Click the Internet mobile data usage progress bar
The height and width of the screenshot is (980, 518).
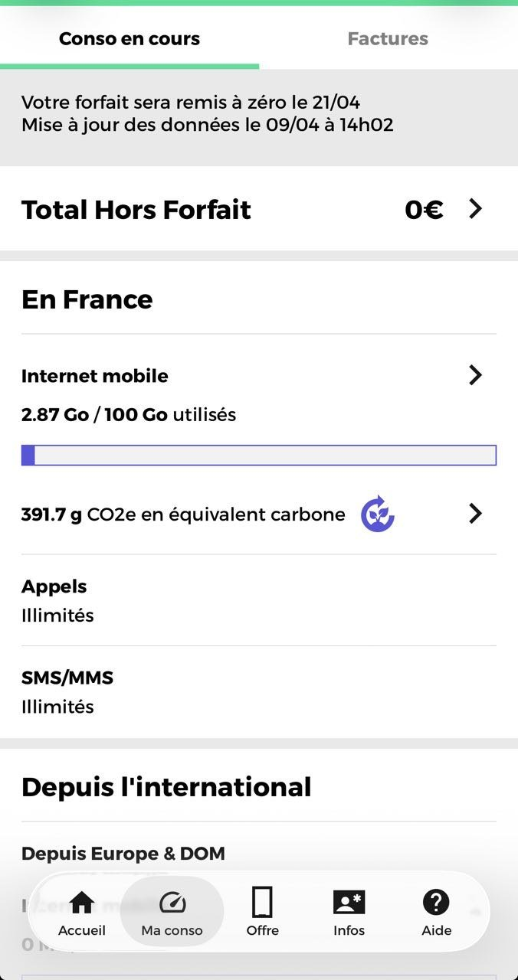point(259,455)
